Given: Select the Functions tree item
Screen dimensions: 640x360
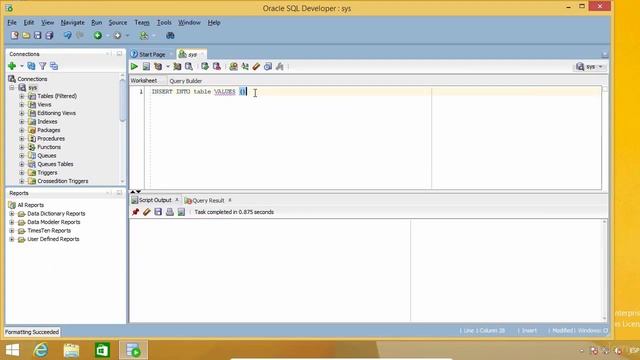Looking at the screenshot, I should (x=49, y=147).
